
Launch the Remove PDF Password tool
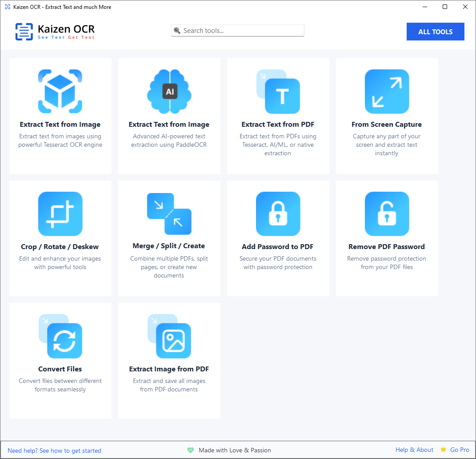(x=387, y=238)
